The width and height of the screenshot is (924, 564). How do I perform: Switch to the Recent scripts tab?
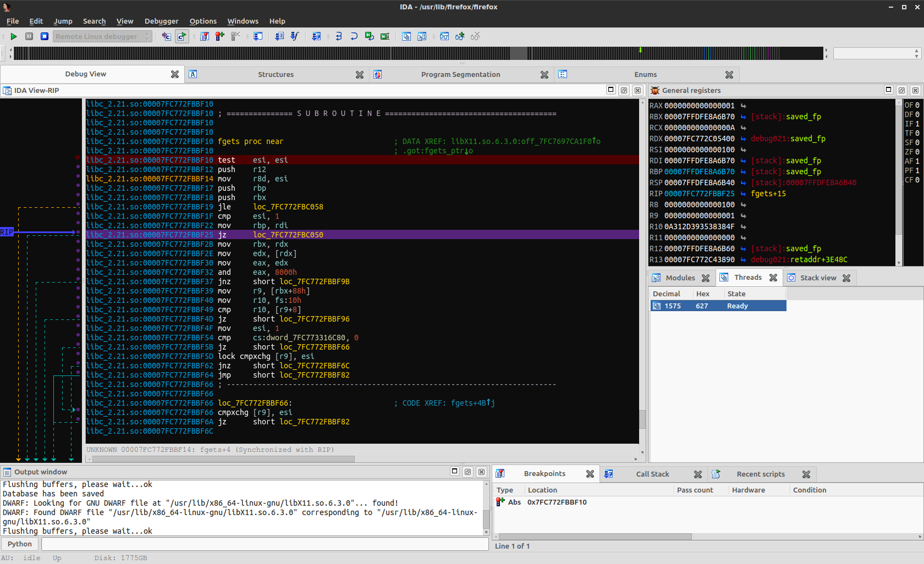click(761, 474)
